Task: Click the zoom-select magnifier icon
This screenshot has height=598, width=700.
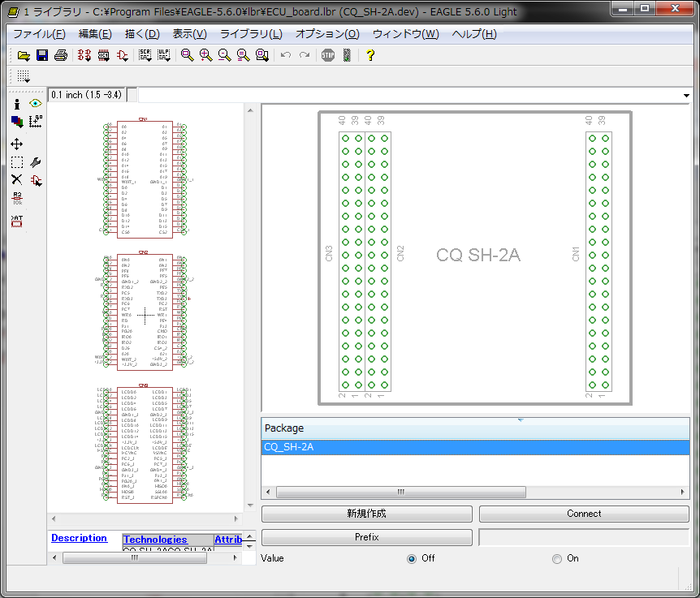Action: point(262,55)
